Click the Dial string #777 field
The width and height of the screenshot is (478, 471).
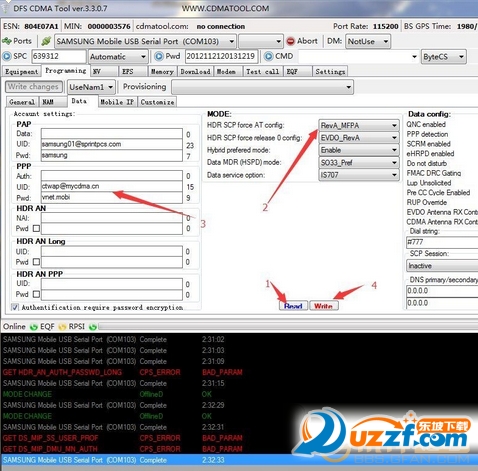coord(442,242)
